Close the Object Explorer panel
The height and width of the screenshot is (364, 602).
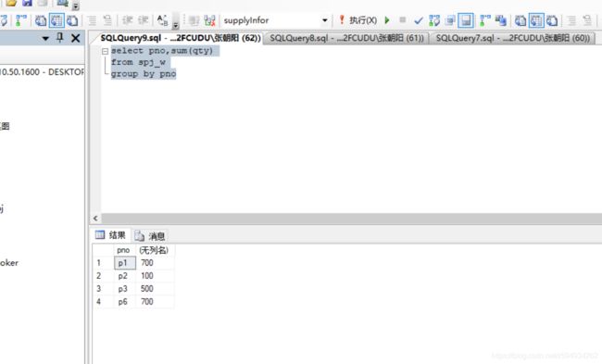pos(76,38)
